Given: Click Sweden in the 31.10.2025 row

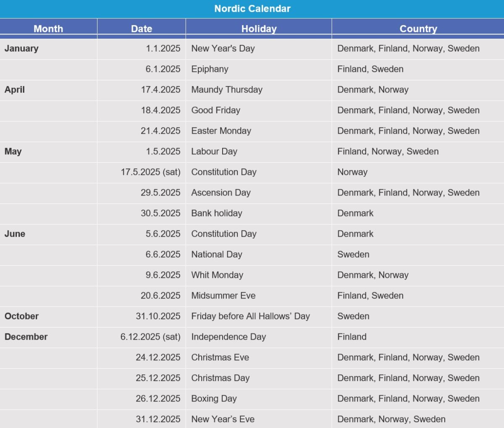Looking at the screenshot, I should [x=353, y=316].
